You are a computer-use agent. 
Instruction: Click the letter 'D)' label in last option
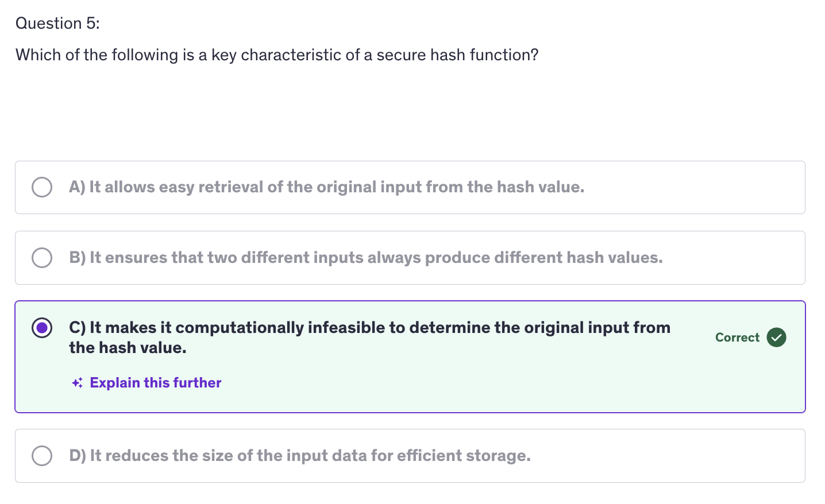point(78,456)
